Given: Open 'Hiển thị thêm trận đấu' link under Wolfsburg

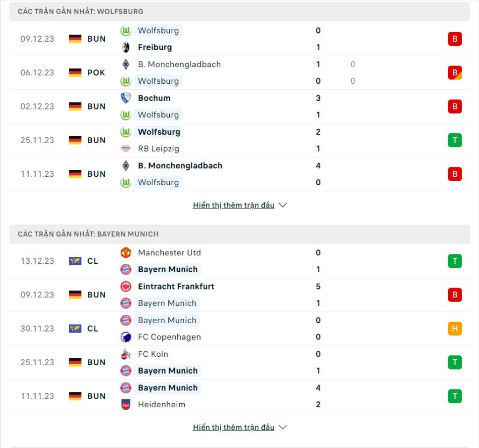Looking at the screenshot, I should [233, 205].
